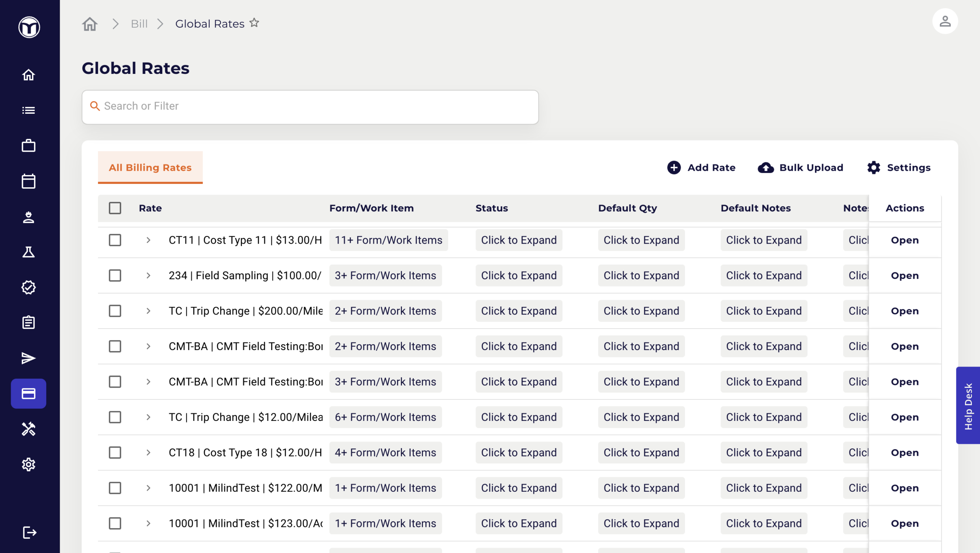
Task: Click the Add Rate button
Action: [x=701, y=167]
